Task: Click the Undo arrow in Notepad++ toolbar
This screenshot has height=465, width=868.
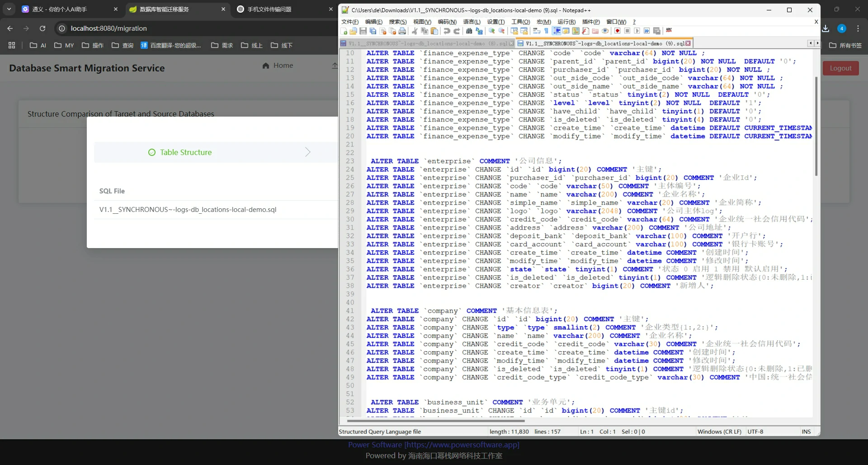Action: pos(447,31)
